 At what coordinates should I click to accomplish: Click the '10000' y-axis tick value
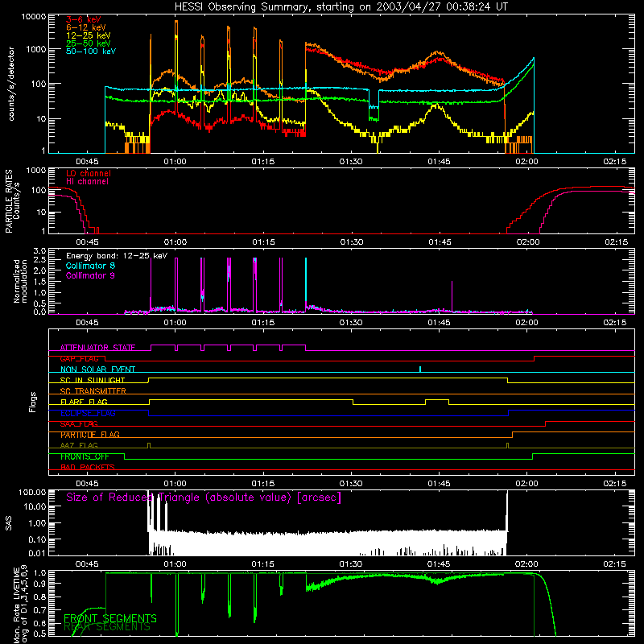[x=34, y=17]
